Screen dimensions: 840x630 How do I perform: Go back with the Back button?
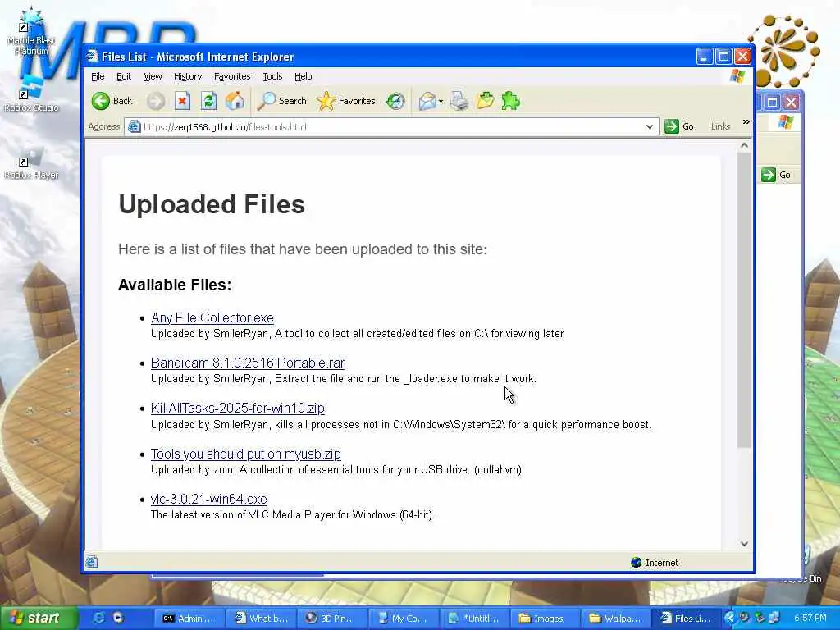pos(112,101)
